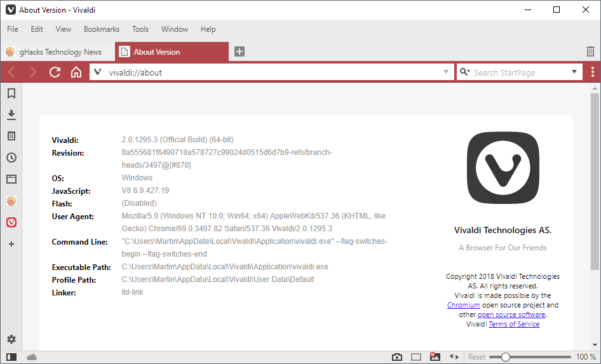601x364 pixels.
Task: Open the Window menu
Action: (175, 29)
